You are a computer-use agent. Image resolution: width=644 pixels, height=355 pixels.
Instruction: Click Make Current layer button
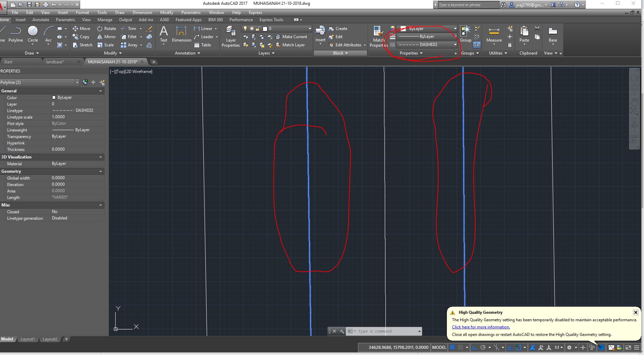coord(291,37)
